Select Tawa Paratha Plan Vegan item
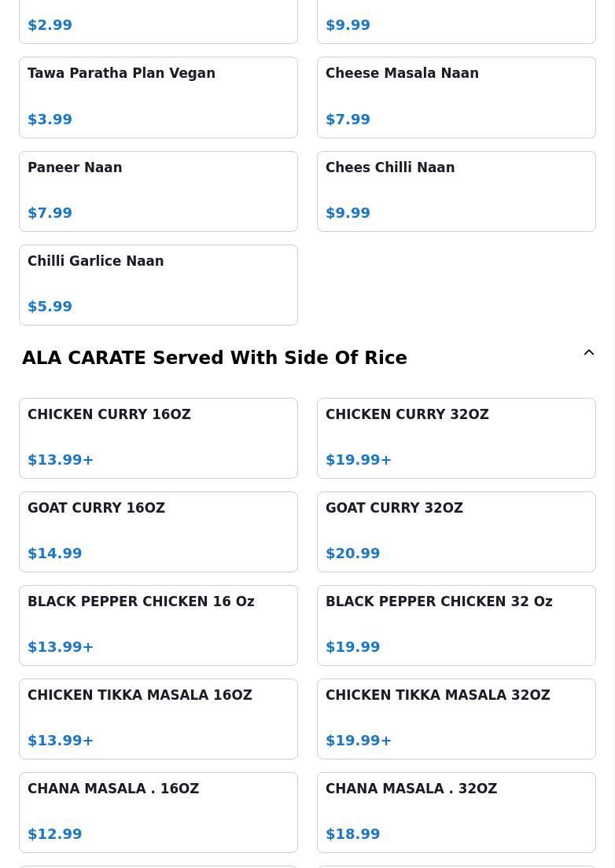Screen dimensions: 615x868 tap(158, 97)
